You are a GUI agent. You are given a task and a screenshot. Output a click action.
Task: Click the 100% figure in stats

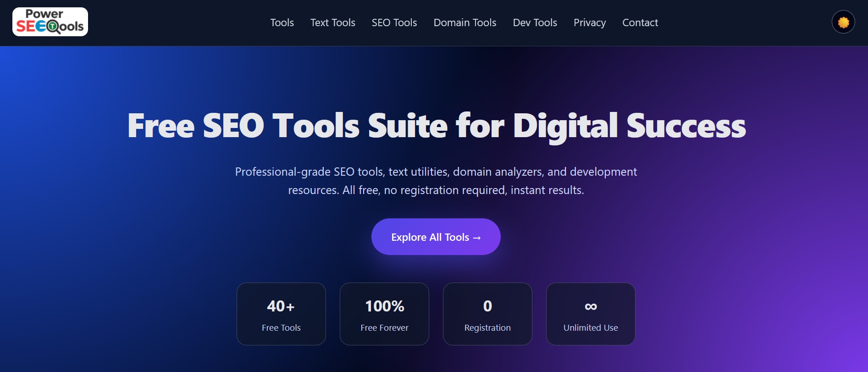tap(384, 306)
